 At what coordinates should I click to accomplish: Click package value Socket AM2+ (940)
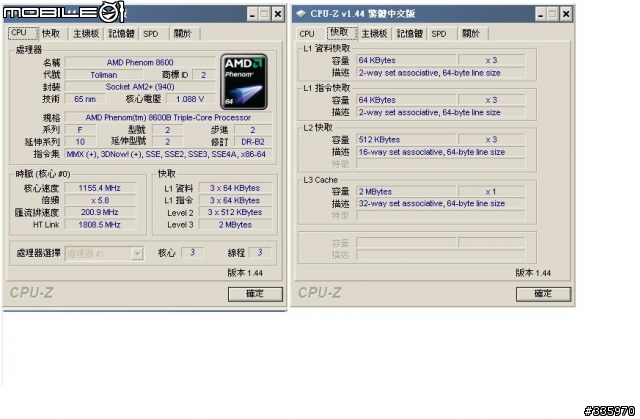pos(140,87)
